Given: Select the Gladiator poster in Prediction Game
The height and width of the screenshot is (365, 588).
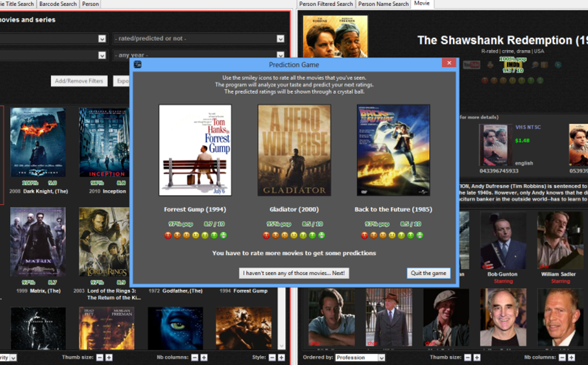Looking at the screenshot, I should click(294, 150).
